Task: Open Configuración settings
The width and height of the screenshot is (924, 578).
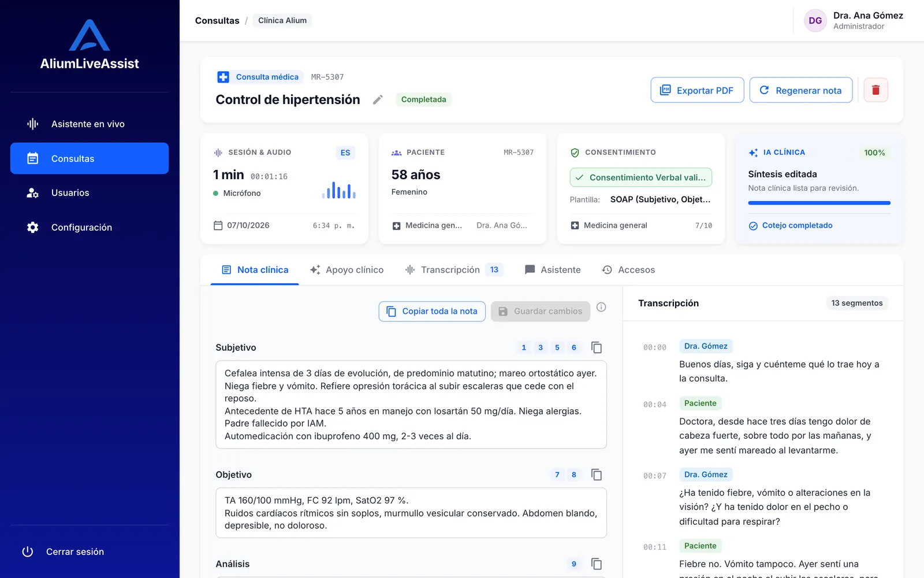Action: coord(90,227)
